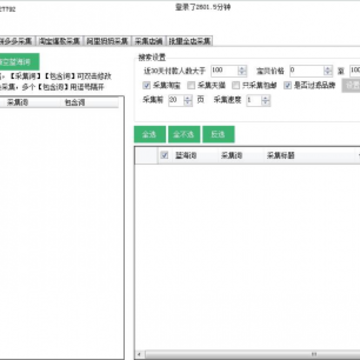Decrease 近30天付款人数大于 with the down arrow
Image resolution: width=360 pixels, height=360 pixels.
242,74
